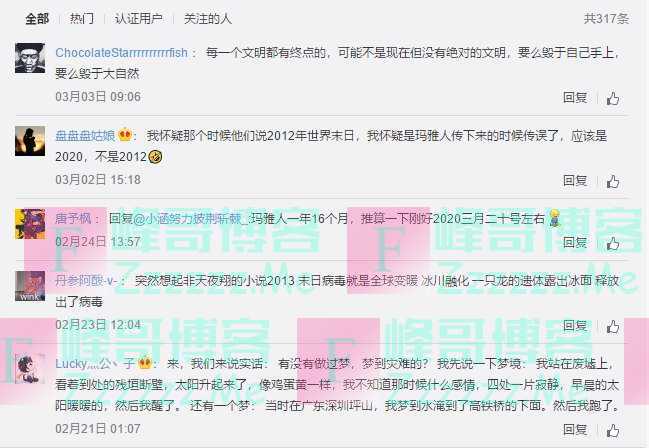Click thumbs-up on 唐予枫's comment

tap(613, 243)
